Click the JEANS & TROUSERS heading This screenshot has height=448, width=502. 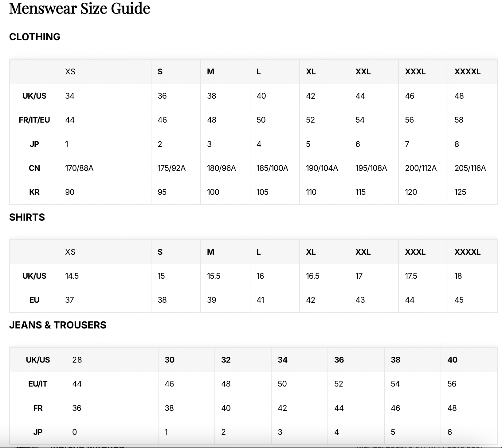pyautogui.click(x=58, y=325)
